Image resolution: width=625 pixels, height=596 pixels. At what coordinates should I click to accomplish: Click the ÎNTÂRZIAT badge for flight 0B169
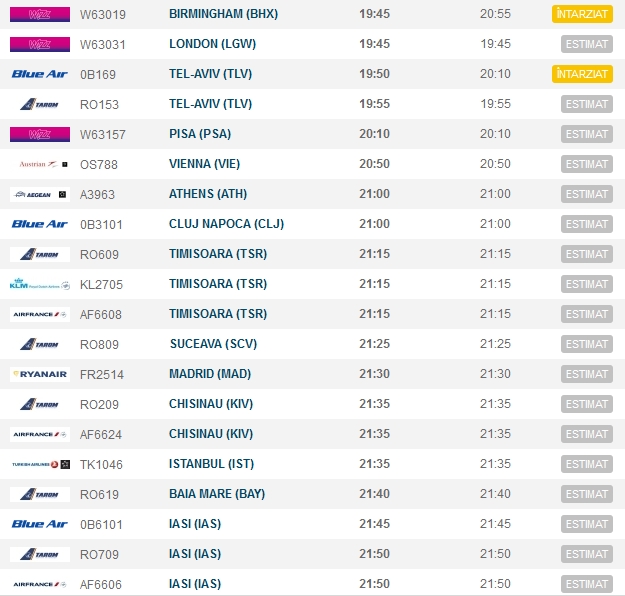pyautogui.click(x=581, y=74)
